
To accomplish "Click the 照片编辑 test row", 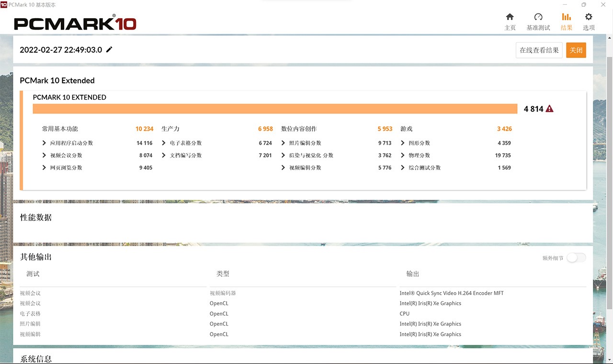I will [30, 324].
